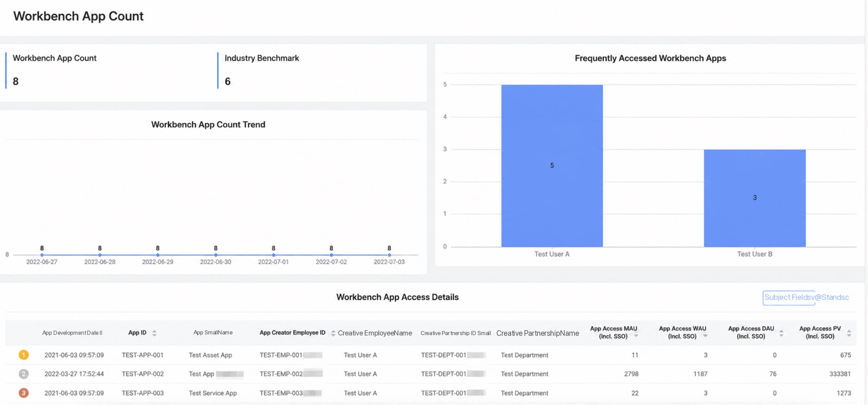Select the 2022-06-27 trend data point
The width and height of the screenshot is (868, 405).
click(42, 255)
